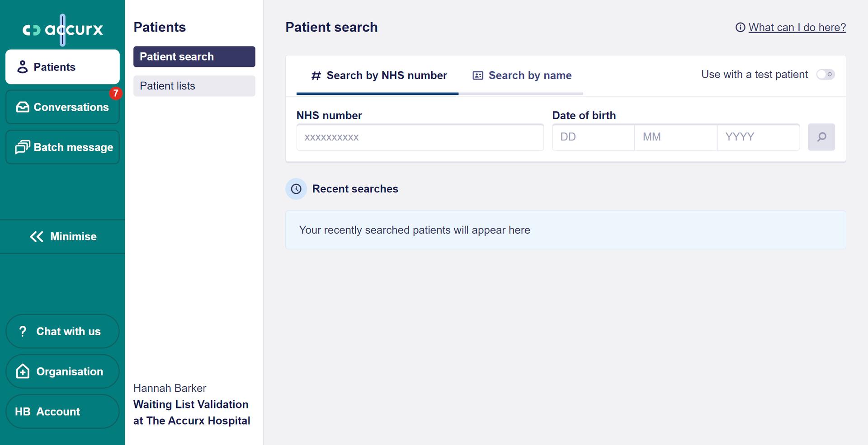Collapse the sidebar with Minimise
This screenshot has height=445, width=868.
click(63, 237)
